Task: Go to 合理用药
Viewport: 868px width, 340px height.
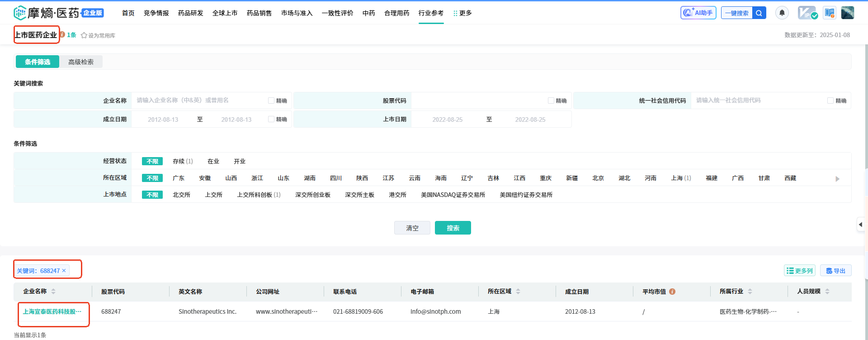Action: click(x=397, y=13)
